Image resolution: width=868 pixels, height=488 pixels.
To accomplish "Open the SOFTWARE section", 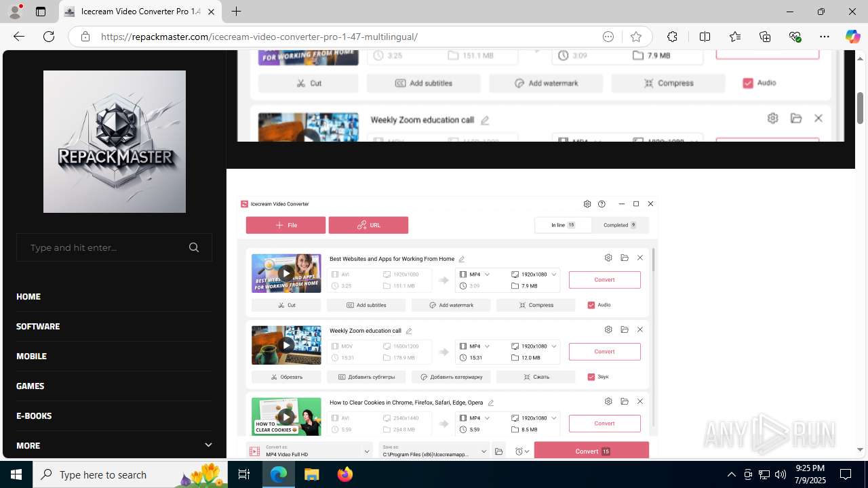I will click(38, 326).
